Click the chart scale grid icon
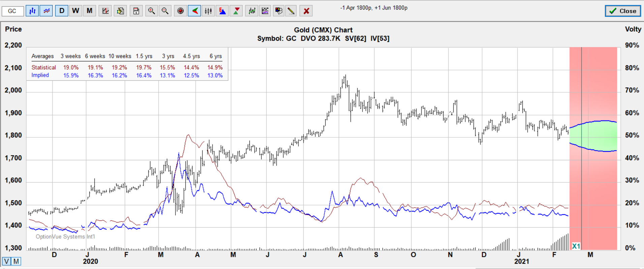Screen dimensions: 644x269 [105, 11]
